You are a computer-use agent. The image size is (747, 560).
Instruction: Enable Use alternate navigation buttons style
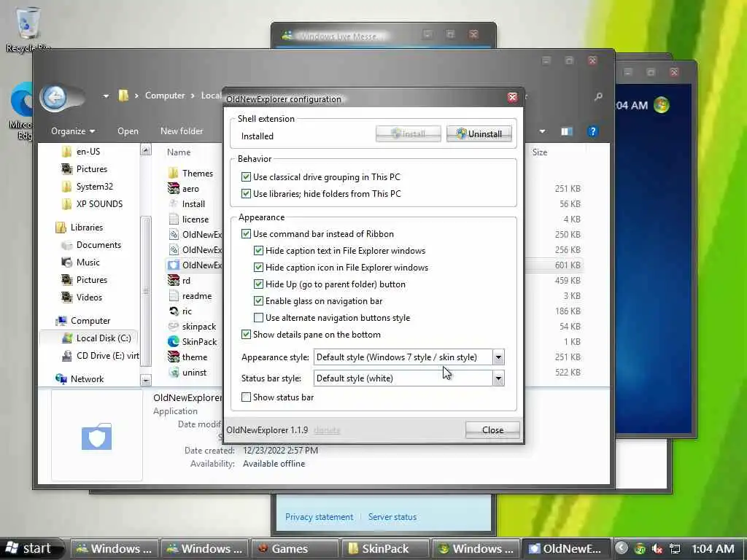coord(258,318)
